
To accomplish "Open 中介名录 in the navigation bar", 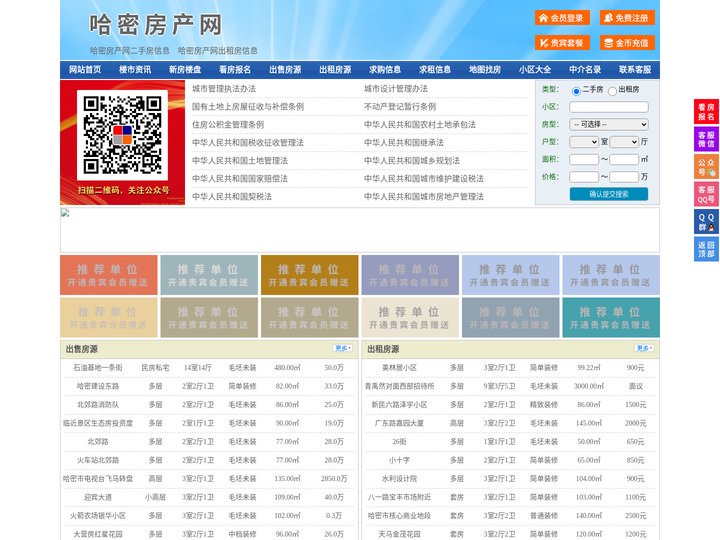I will coord(585,69).
